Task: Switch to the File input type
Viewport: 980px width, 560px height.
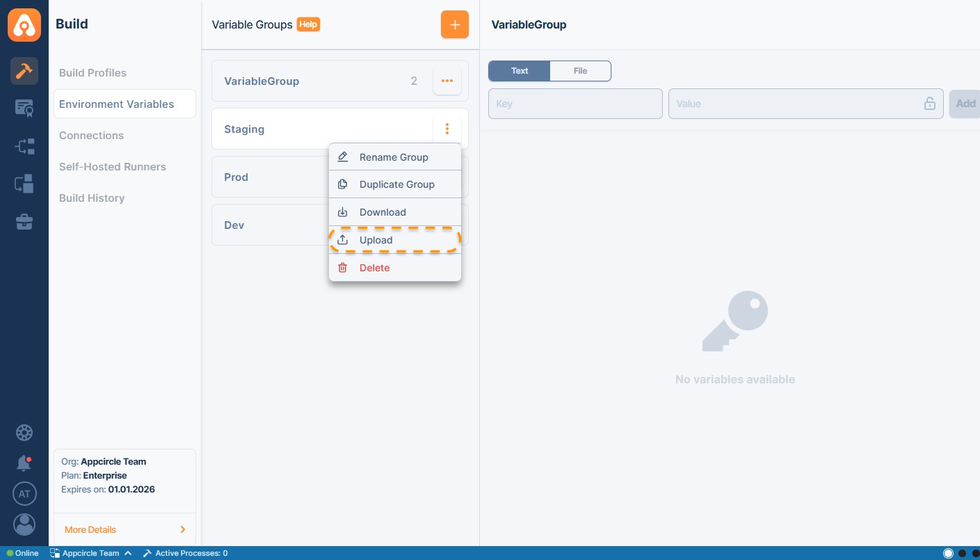Action: [580, 71]
